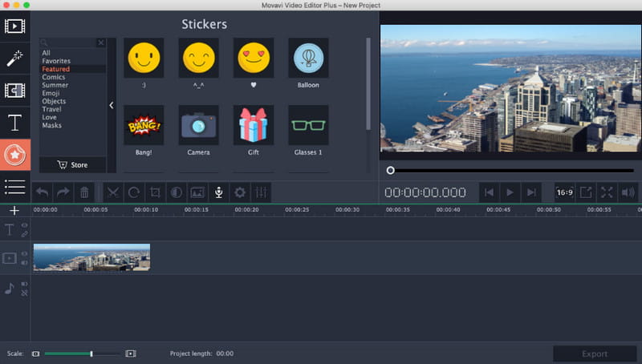Select the Crop tool in toolbar

tap(156, 192)
